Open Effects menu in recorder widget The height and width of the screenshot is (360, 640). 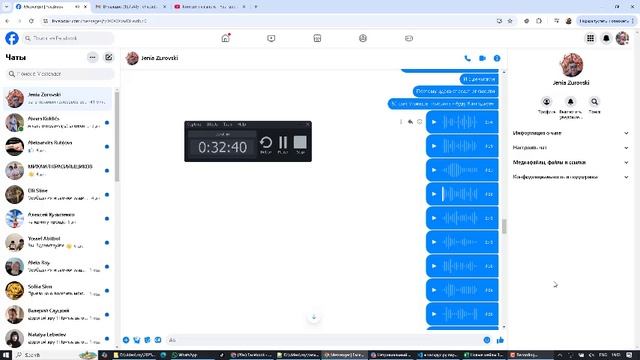pyautogui.click(x=212, y=124)
